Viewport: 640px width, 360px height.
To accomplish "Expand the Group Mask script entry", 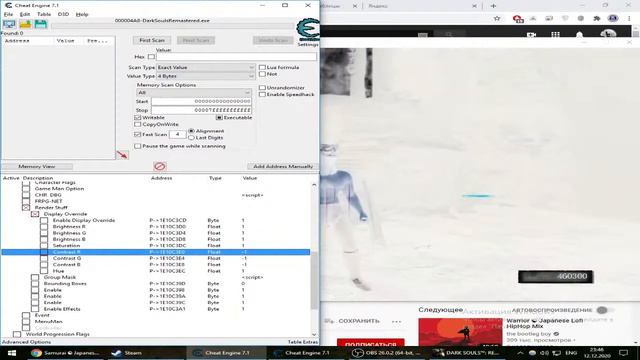I will 35,278.
